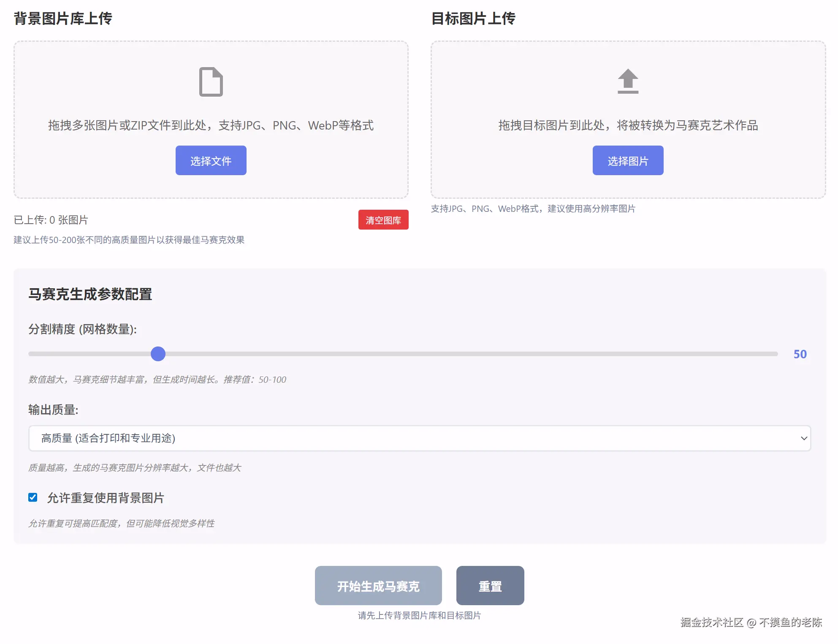Viewport: 838px width, 644px height.
Task: Toggle the 允许重复使用背景图片 checkbox
Action: coord(33,498)
